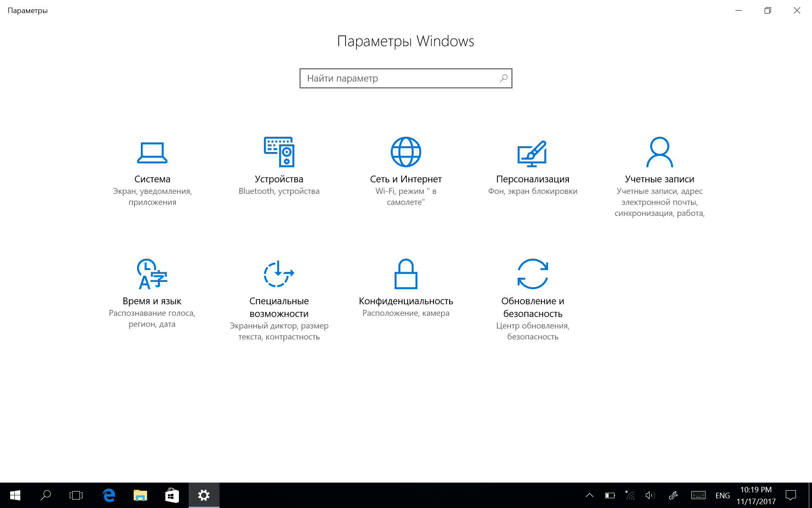The height and width of the screenshot is (508, 812).
Task: Open Microsoft Store from taskbar
Action: (172, 495)
